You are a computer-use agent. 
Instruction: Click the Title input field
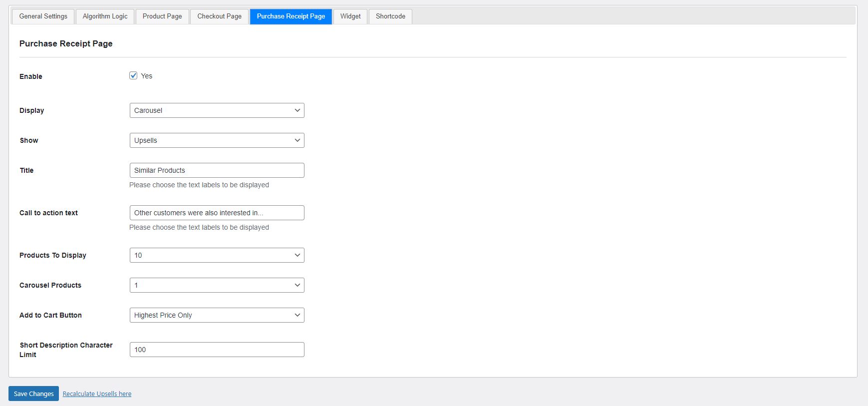[x=217, y=170]
